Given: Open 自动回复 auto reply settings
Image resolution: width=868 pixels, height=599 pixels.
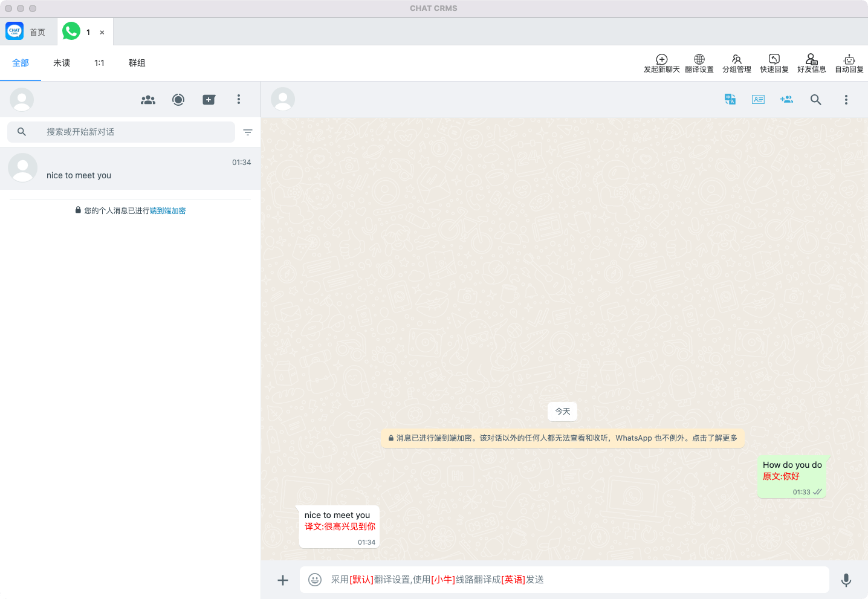Looking at the screenshot, I should (849, 63).
